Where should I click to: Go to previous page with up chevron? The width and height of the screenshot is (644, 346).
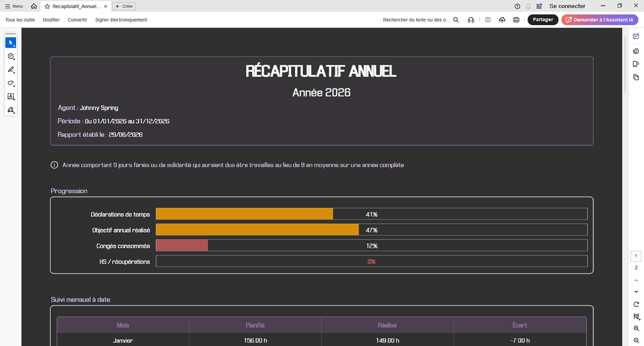pyautogui.click(x=636, y=280)
